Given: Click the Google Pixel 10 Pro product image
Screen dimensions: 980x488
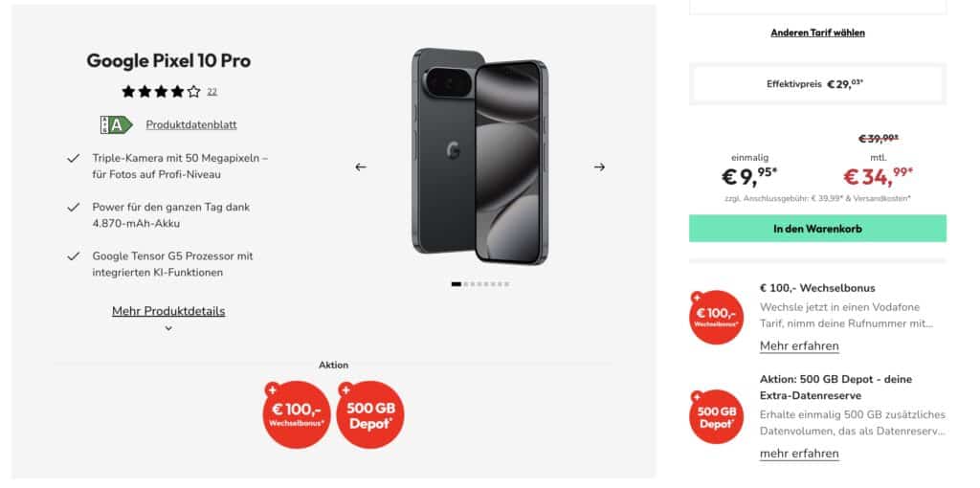Looking at the screenshot, I should pyautogui.click(x=479, y=156).
